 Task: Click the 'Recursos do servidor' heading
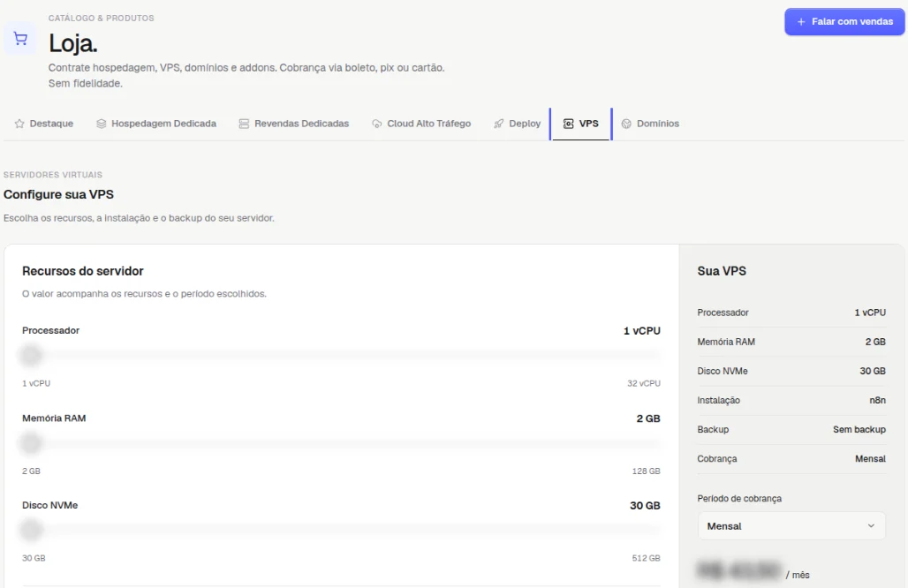click(83, 271)
